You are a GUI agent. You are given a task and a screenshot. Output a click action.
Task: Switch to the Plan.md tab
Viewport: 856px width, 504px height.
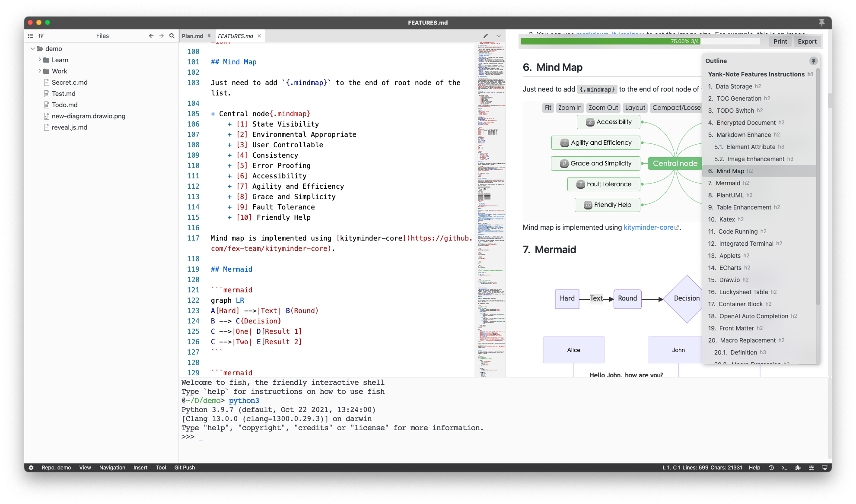coord(192,36)
